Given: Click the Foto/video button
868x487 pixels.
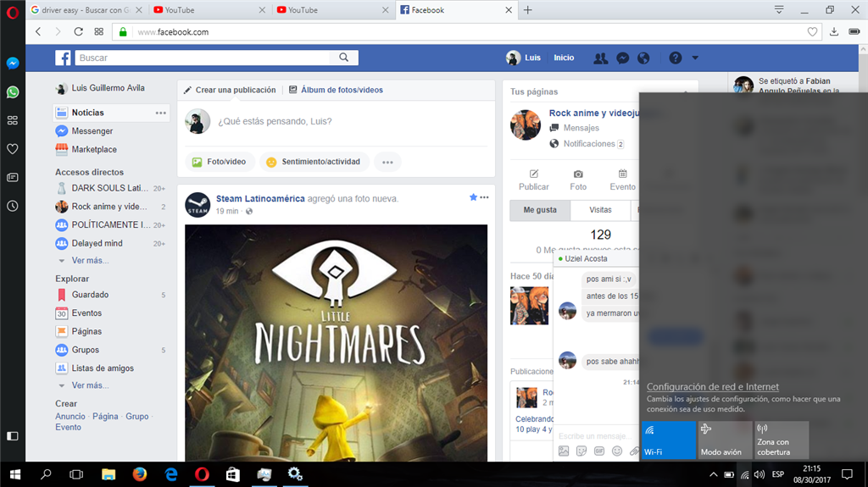Looking at the screenshot, I should 220,162.
